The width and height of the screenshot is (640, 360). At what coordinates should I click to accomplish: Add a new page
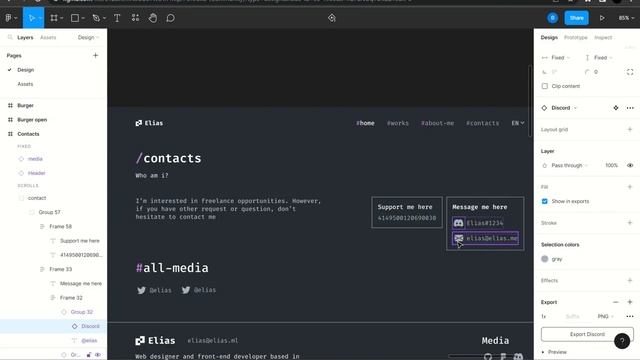pyautogui.click(x=96, y=55)
